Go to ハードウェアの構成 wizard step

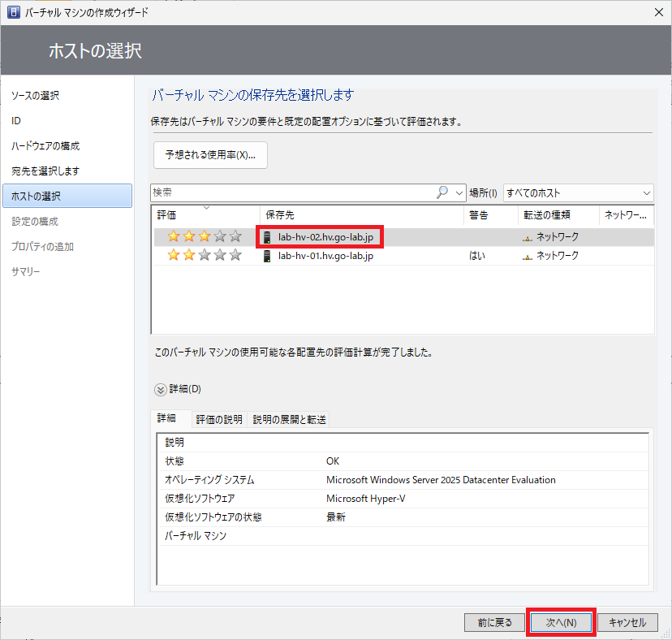point(45,146)
